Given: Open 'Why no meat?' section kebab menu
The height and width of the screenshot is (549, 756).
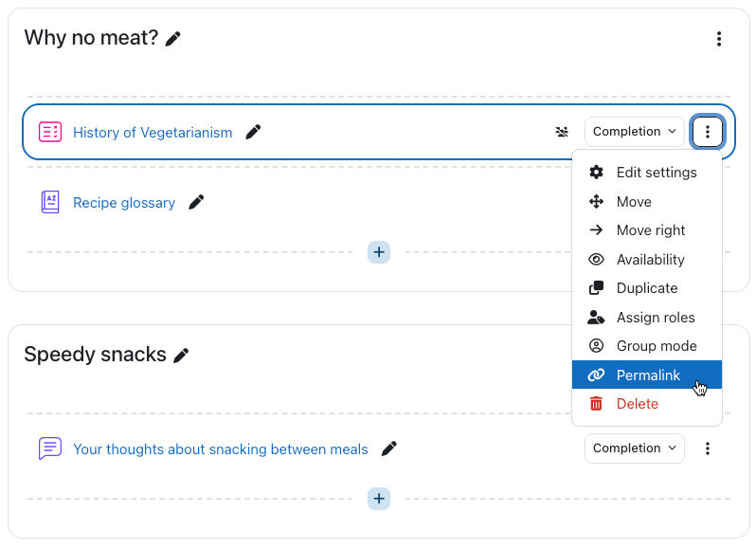Looking at the screenshot, I should [719, 39].
